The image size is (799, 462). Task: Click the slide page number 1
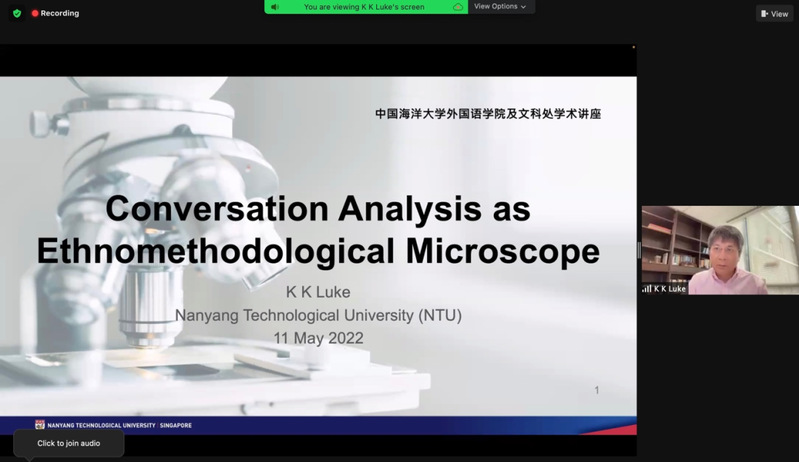pos(597,390)
